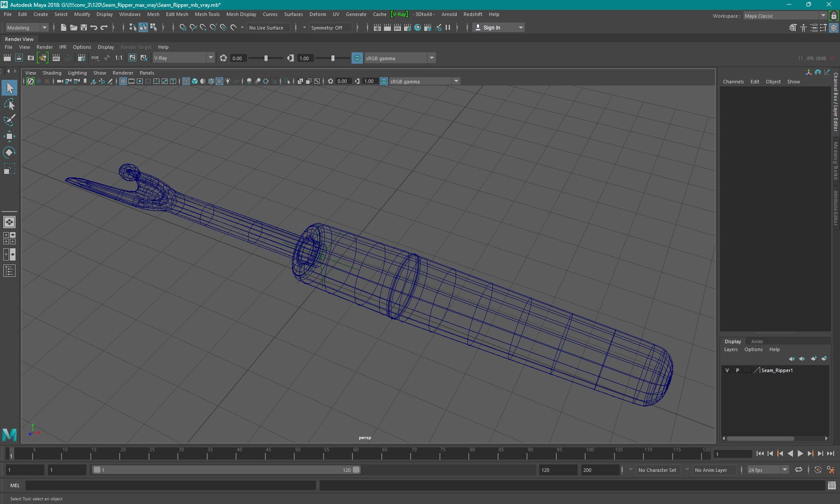
Task: Open the Mesh Tools menu
Action: [207, 14]
